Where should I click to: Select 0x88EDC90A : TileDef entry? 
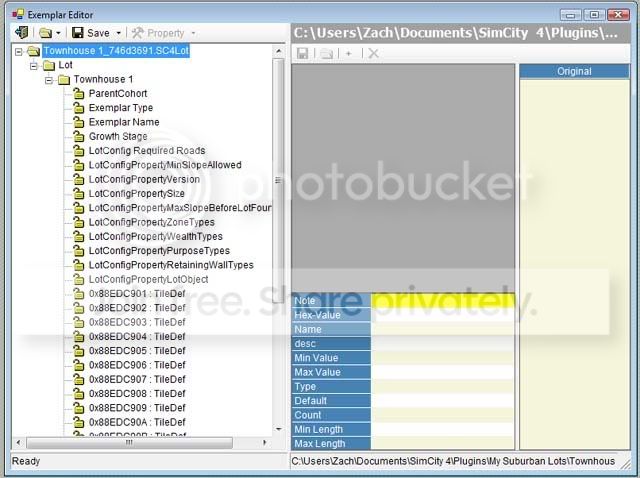(137, 422)
